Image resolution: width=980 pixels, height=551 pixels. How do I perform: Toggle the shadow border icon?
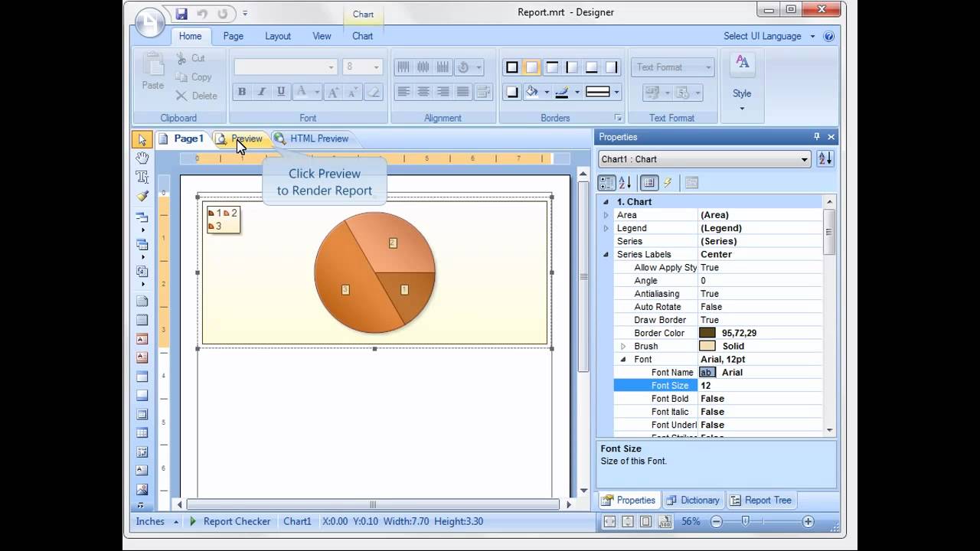click(512, 92)
